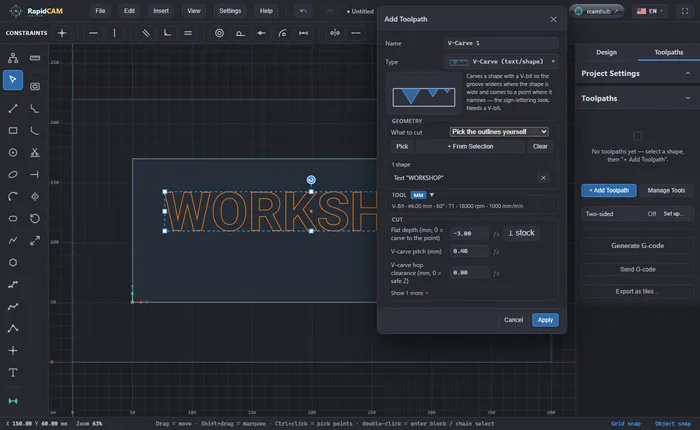Open the EN language dropdown
The width and height of the screenshot is (700, 430).
click(x=650, y=11)
